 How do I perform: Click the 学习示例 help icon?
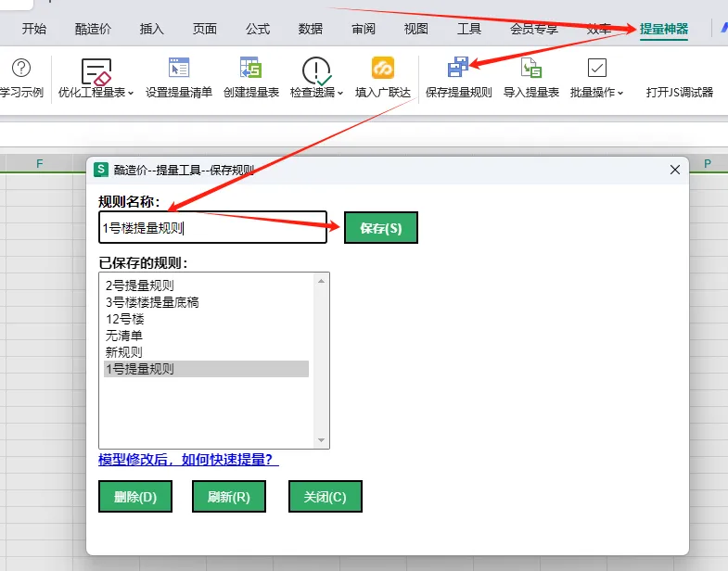20,69
